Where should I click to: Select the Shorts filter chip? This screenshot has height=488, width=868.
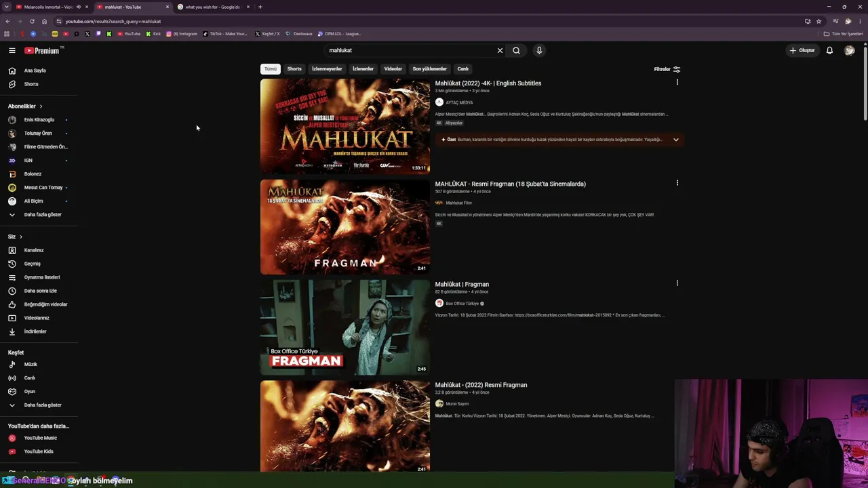coord(294,69)
